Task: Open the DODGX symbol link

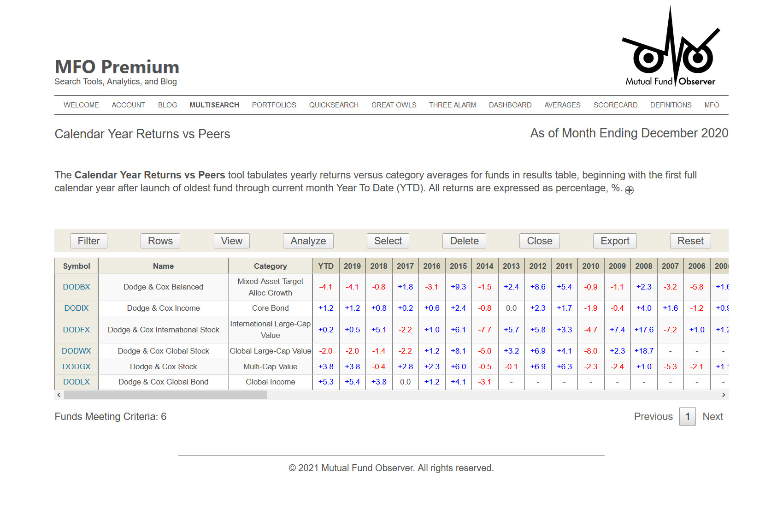Action: point(77,366)
